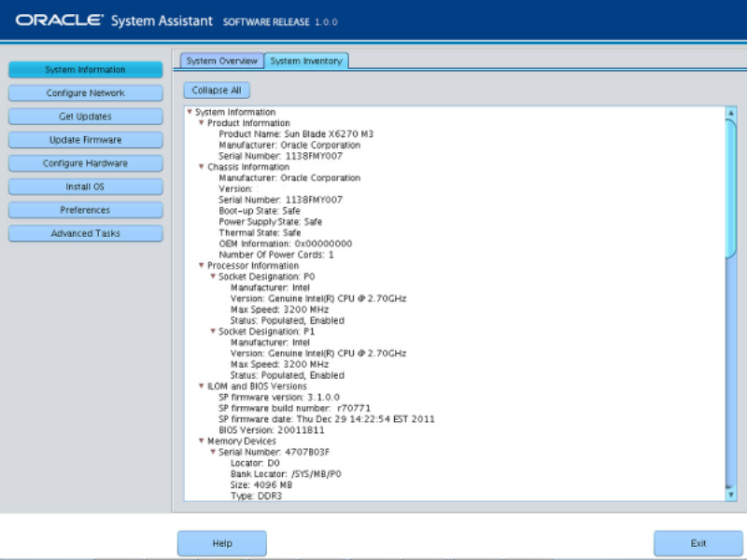Select Type: DDR3 row
Image resolution: width=747 pixels, height=560 pixels.
[256, 496]
